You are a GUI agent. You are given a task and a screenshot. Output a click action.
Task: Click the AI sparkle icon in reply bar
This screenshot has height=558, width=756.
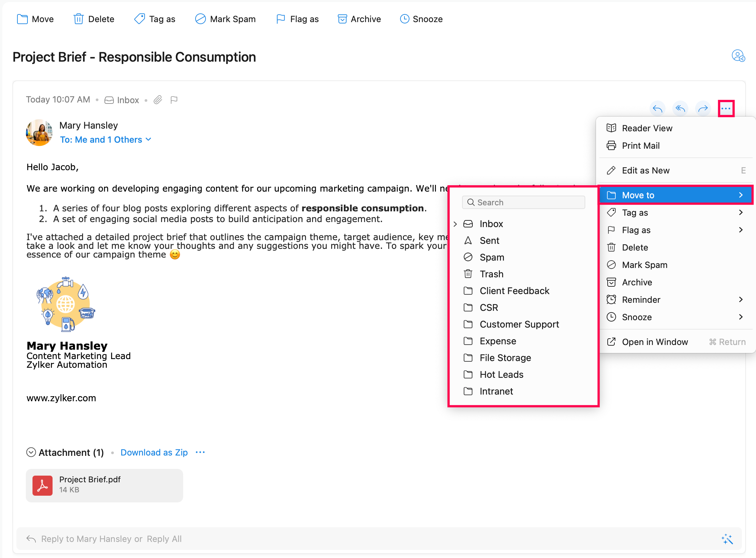click(727, 539)
